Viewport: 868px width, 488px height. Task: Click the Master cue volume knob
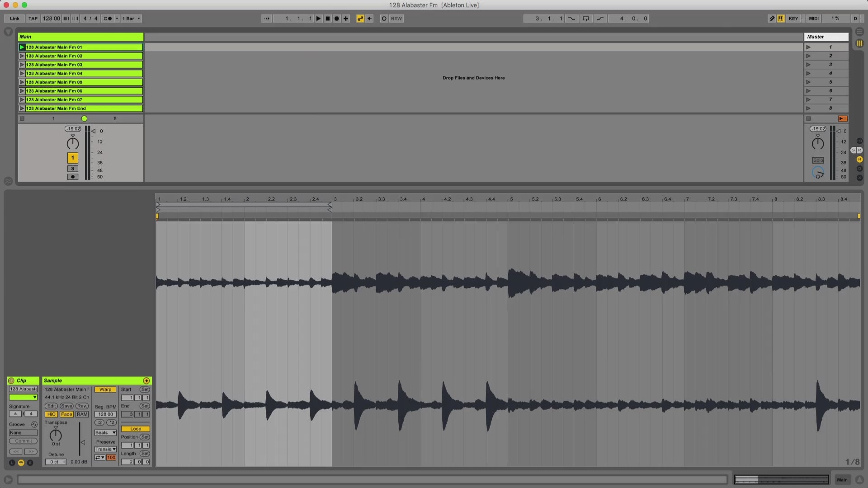coord(818,173)
